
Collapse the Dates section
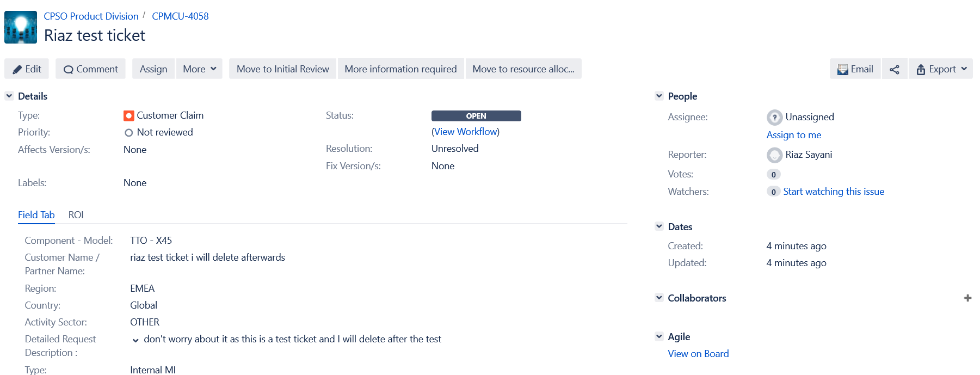pos(659,226)
